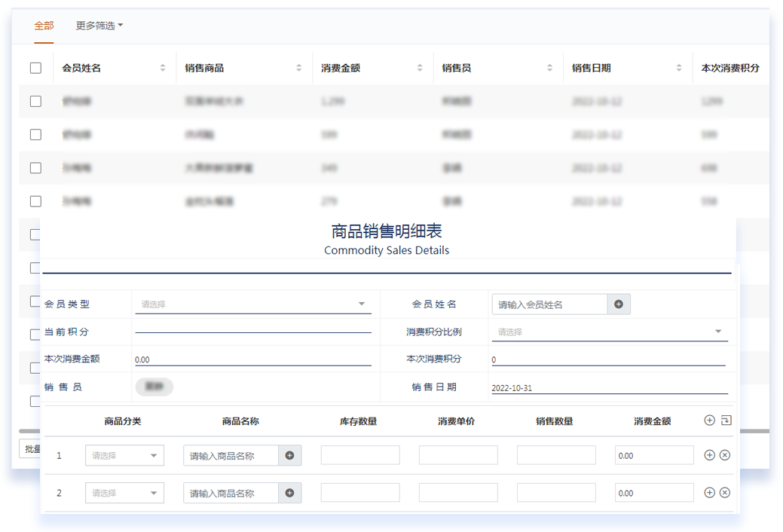Select all rows via the header checkbox
This screenshot has height=532, width=783.
click(35, 67)
